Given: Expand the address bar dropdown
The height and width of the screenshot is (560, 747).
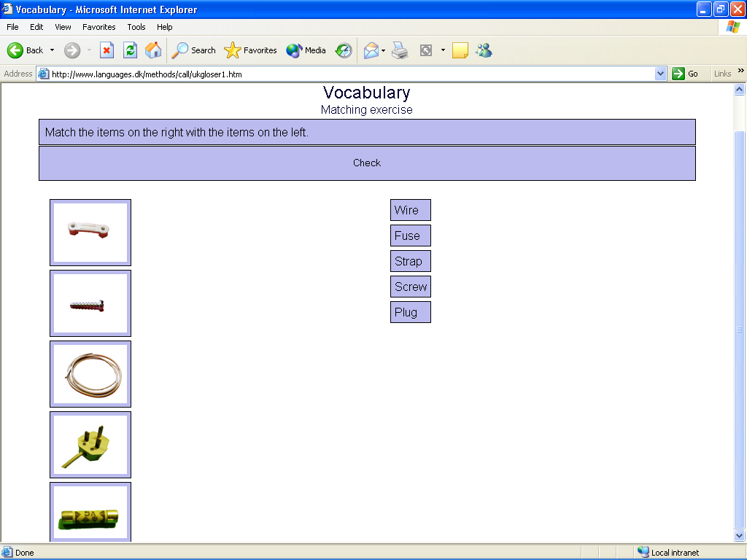Looking at the screenshot, I should [660, 74].
